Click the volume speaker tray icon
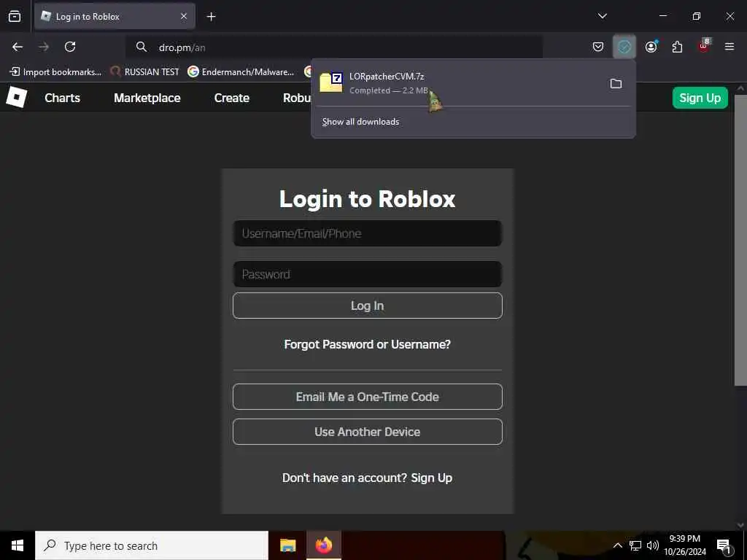Image resolution: width=747 pixels, height=560 pixels. [653, 545]
